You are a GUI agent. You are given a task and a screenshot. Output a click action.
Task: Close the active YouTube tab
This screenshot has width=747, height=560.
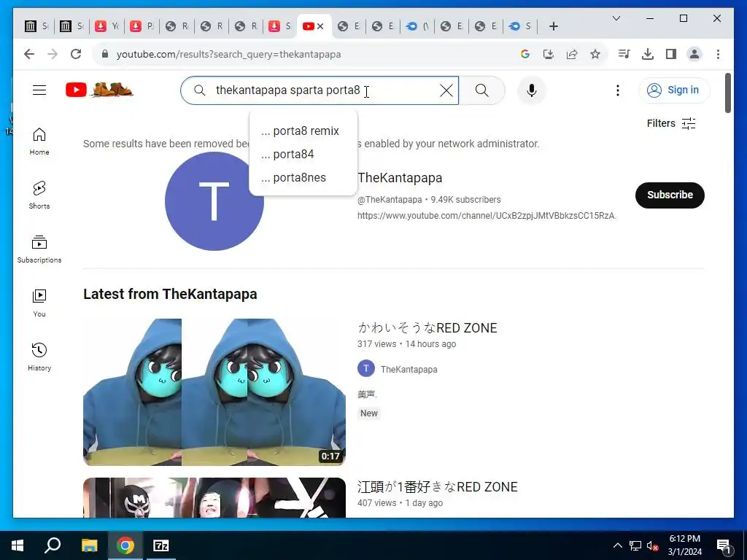click(x=320, y=26)
